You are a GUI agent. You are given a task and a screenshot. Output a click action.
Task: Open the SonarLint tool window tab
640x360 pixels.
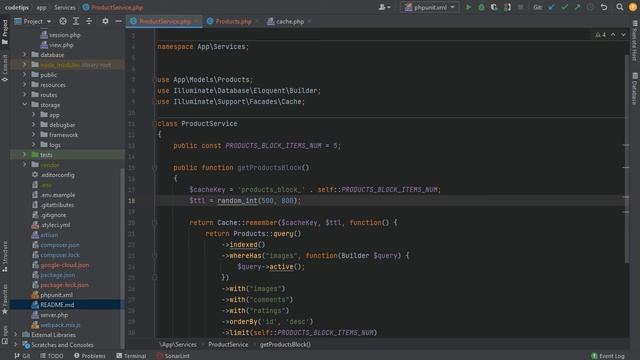click(x=173, y=356)
